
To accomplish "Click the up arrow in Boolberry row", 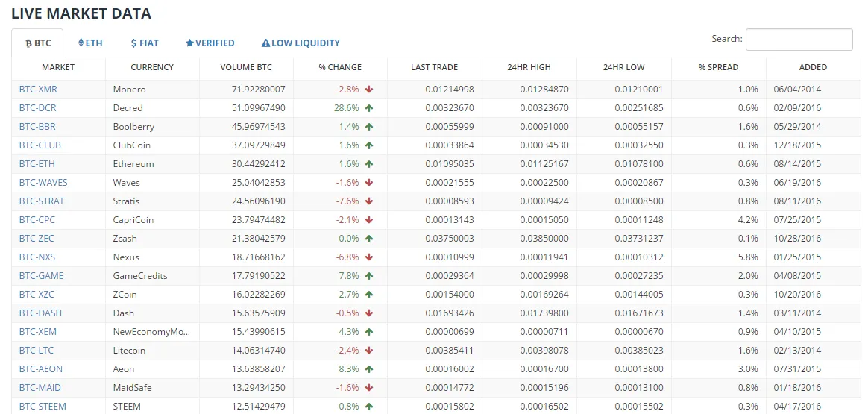I will coord(369,126).
